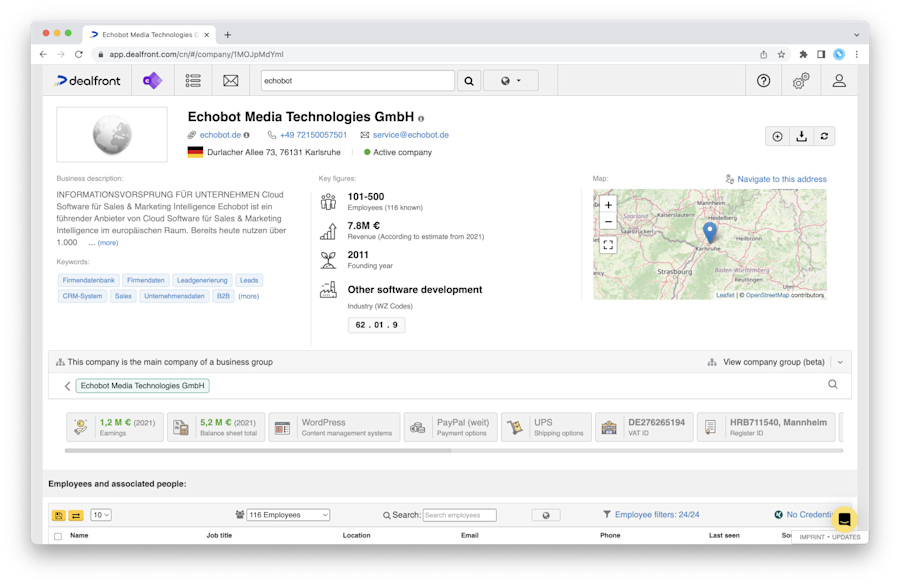The height and width of the screenshot is (585, 900).
Task: Click Navigate to this address link
Action: click(781, 178)
